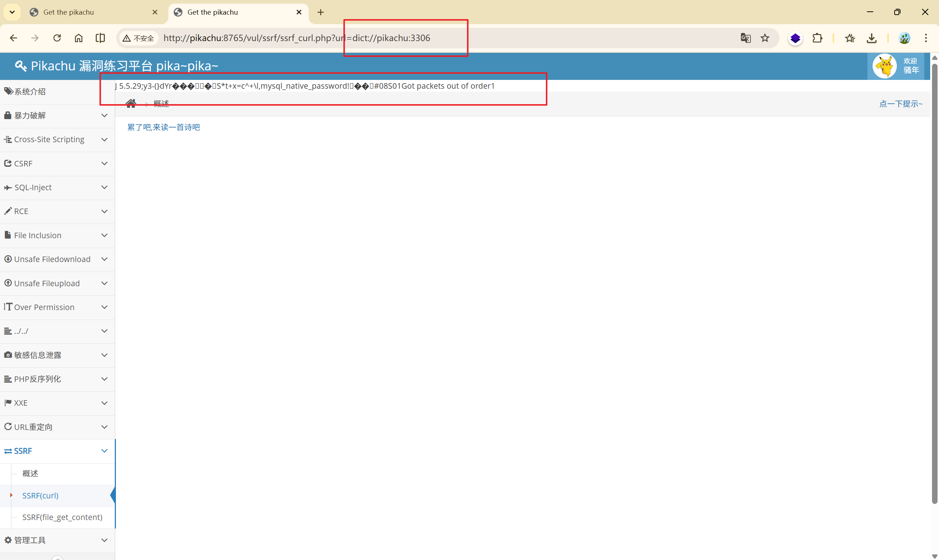Click the 点一下提示~ hint link
This screenshot has width=939, height=560.
coord(901,104)
